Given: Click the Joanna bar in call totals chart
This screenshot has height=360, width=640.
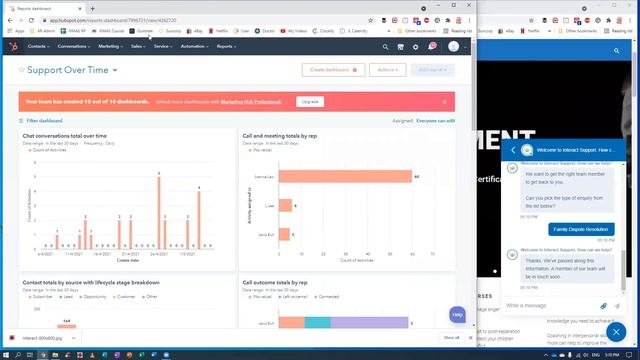Looking at the screenshot, I should [x=345, y=176].
